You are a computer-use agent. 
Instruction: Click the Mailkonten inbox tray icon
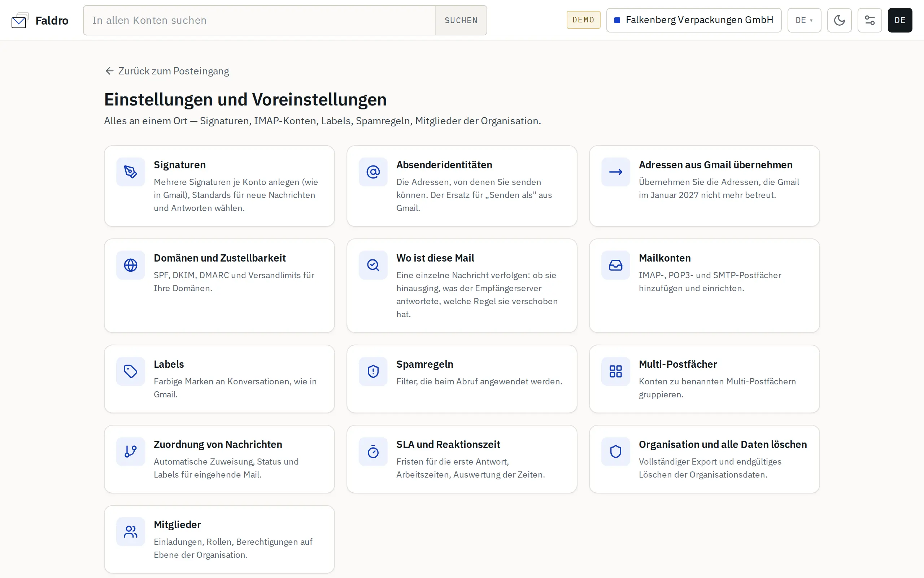click(x=615, y=265)
